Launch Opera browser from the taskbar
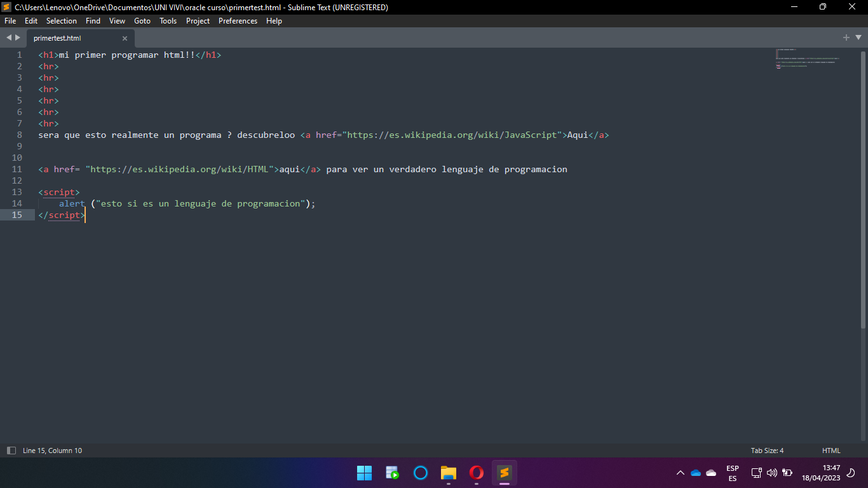 click(x=477, y=473)
